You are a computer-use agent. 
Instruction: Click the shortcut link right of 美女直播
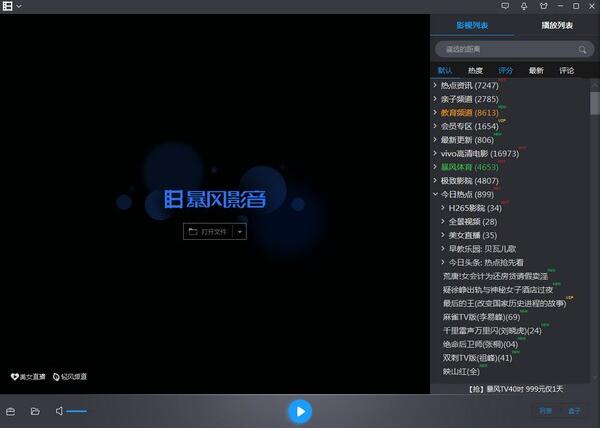point(69,377)
